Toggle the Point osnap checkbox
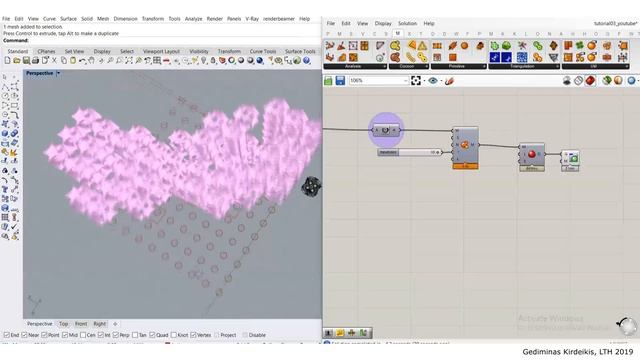Image resolution: width=640 pixels, height=360 pixels. [x=44, y=335]
